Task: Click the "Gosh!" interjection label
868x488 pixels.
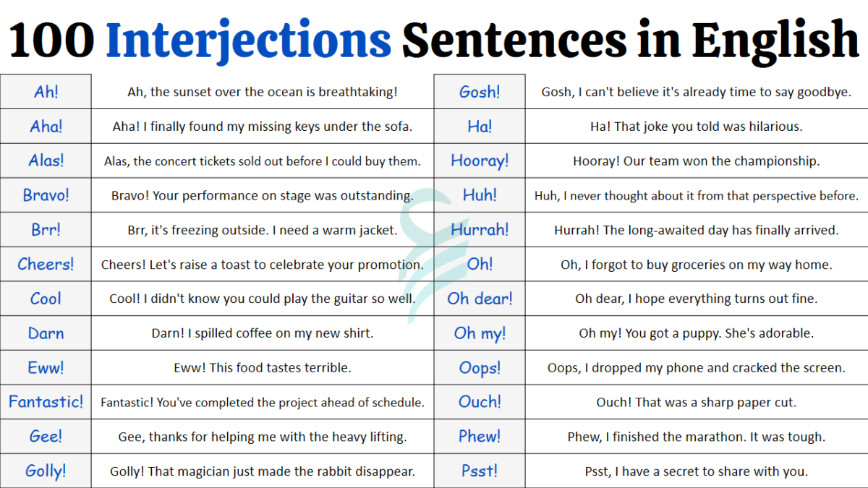Action: coord(480,92)
